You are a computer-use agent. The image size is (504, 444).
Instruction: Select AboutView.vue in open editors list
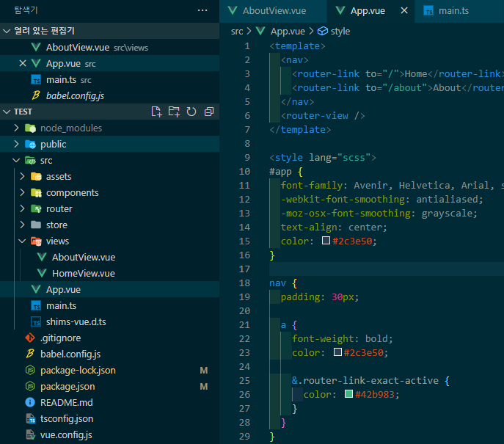tap(109, 47)
